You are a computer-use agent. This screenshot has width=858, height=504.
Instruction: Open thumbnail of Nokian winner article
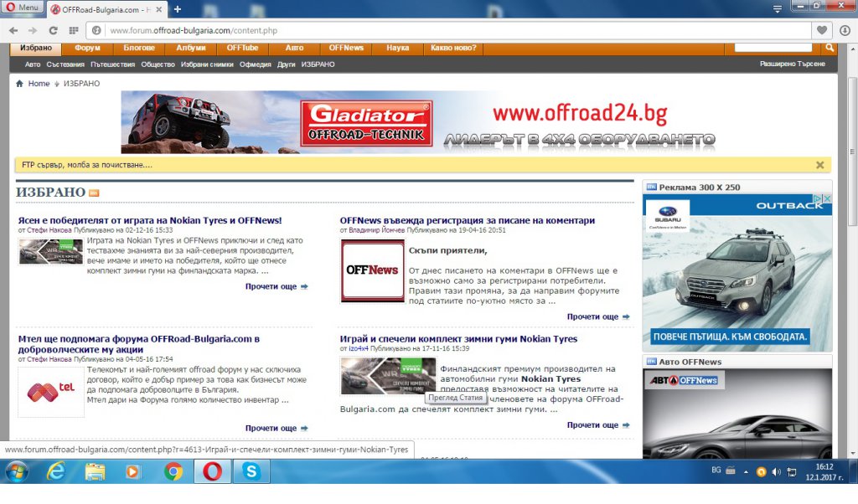(x=51, y=252)
